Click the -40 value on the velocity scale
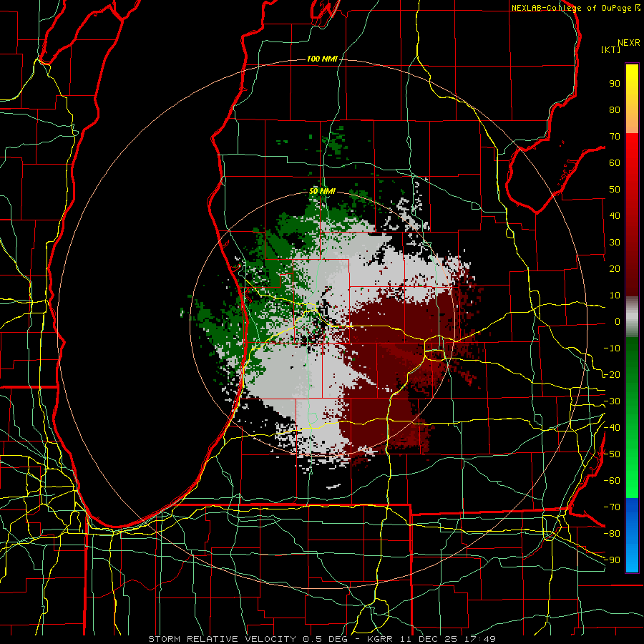 [x=612, y=428]
